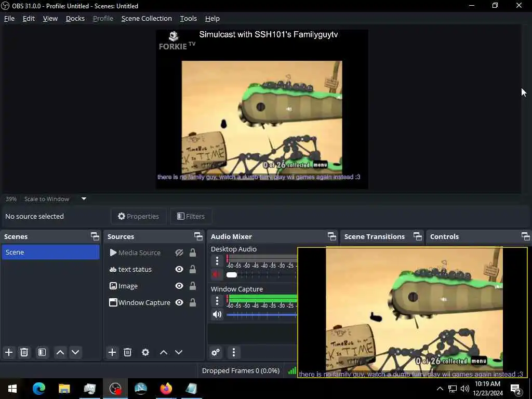532x399 pixels.
Task: Click the Dropped Frames status text
Action: point(241,370)
